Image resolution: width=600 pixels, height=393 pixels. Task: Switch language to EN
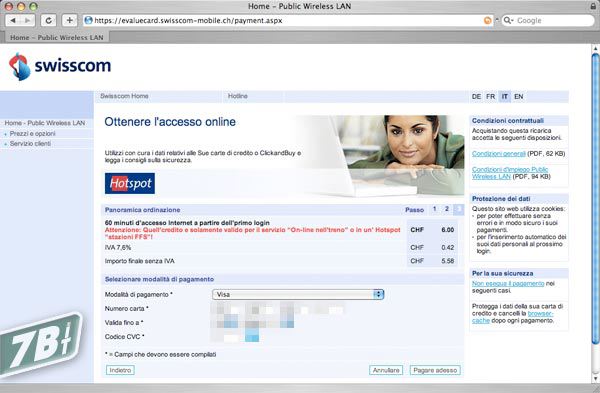click(x=518, y=96)
